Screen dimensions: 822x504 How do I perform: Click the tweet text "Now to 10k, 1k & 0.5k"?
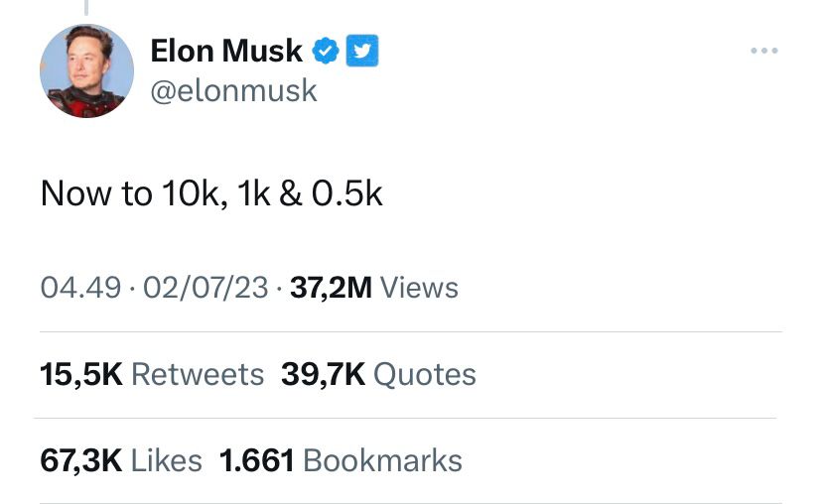pos(211,193)
